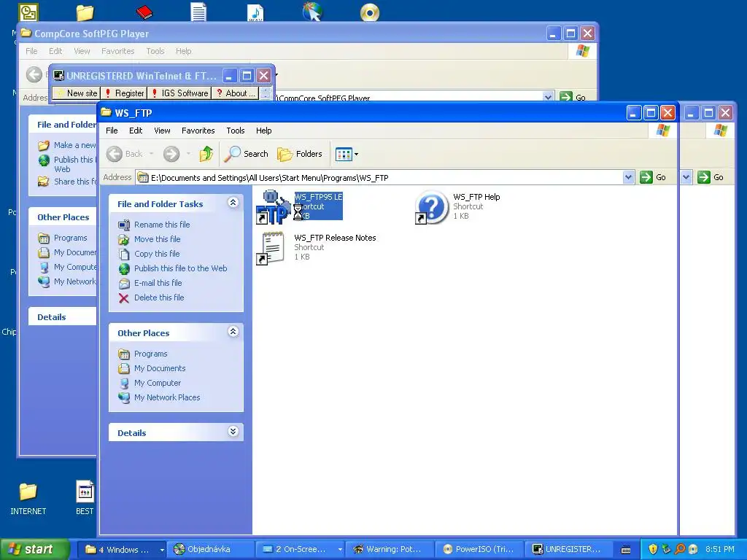Click New site in the WinTelnet window
747x560 pixels.
[x=76, y=93]
